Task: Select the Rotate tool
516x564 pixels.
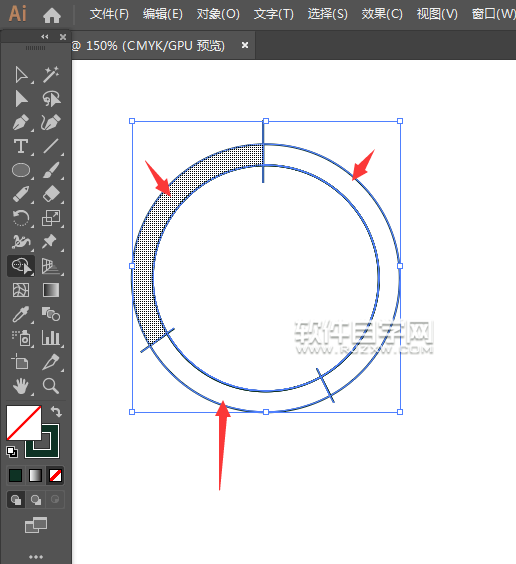Action: [x=21, y=218]
